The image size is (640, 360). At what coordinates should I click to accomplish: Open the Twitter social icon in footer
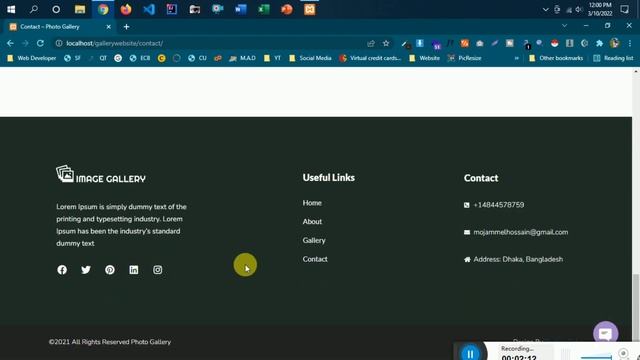click(x=86, y=270)
